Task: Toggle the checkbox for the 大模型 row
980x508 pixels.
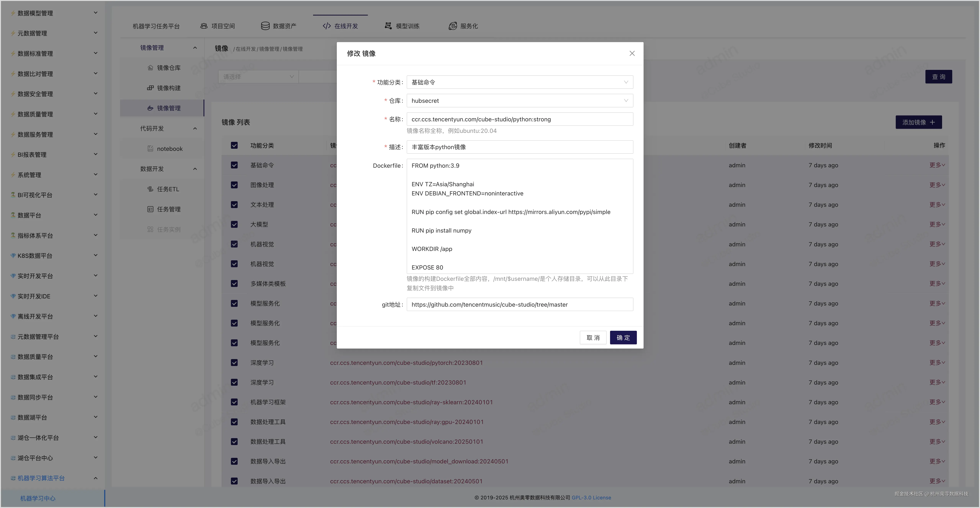Action: [x=234, y=224]
